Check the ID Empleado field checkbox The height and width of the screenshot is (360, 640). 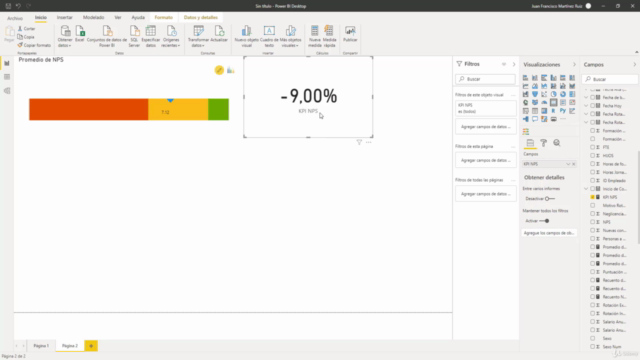(x=593, y=180)
